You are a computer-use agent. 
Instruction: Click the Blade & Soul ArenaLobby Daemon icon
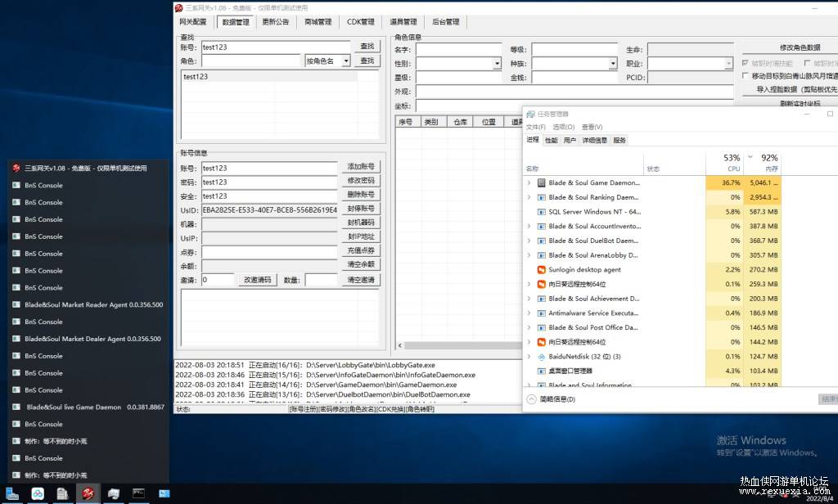pyautogui.click(x=541, y=255)
